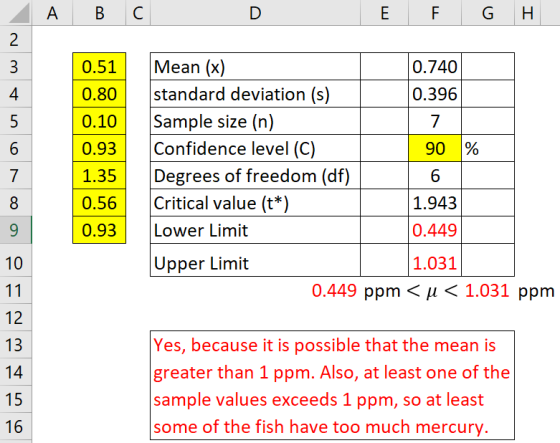Image resolution: width=560 pixels, height=443 pixels.
Task: Select row 8 header
Action: [x=16, y=203]
